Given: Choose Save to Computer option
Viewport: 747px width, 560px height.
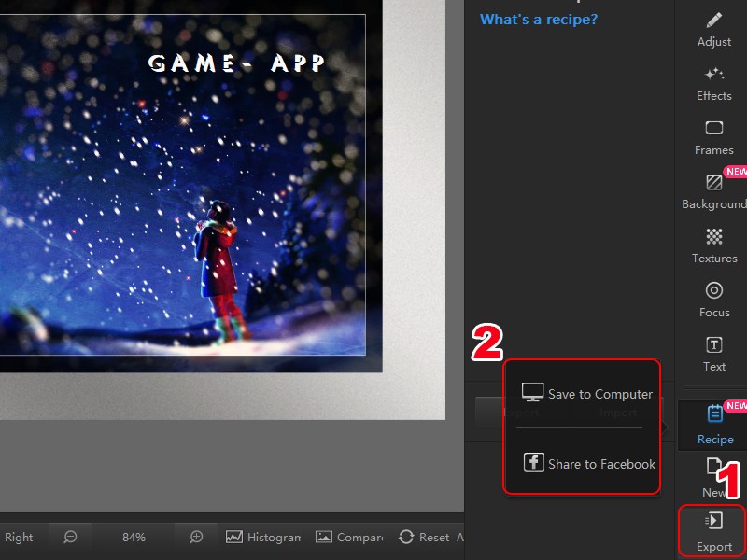Looking at the screenshot, I should coord(586,393).
